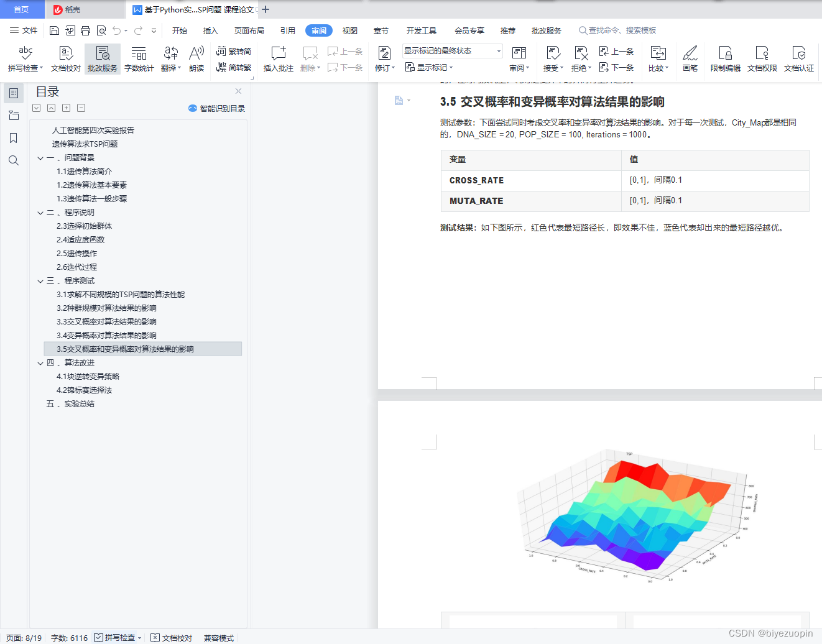Click 插入批注 insert comment
822x644 pixels.
pos(278,59)
